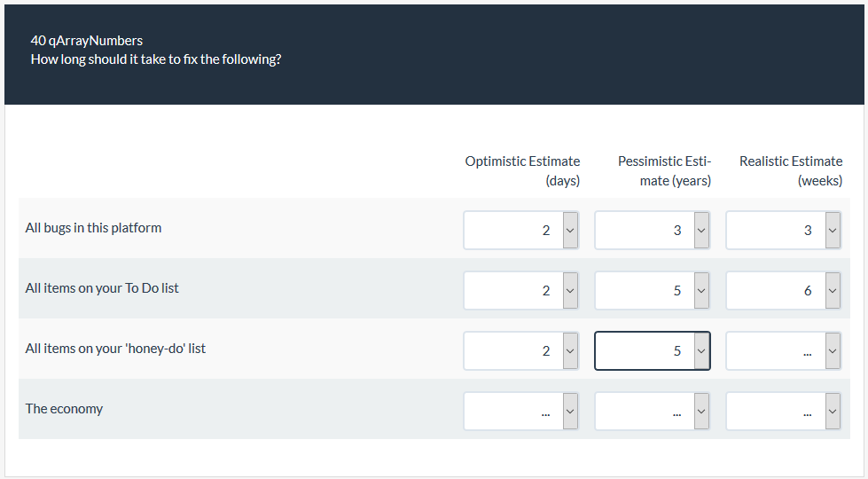Click the Realistic Estimate (weeks) column header

pyautogui.click(x=791, y=170)
